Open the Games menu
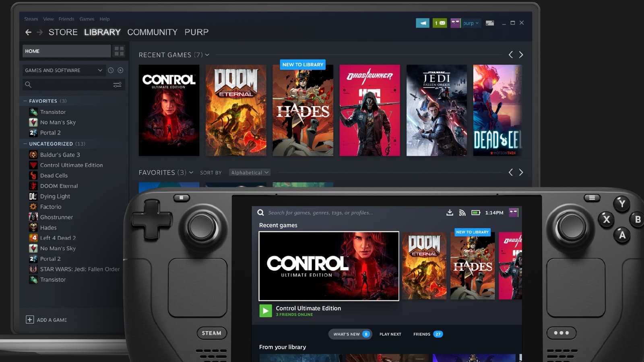644x362 pixels. (87, 19)
